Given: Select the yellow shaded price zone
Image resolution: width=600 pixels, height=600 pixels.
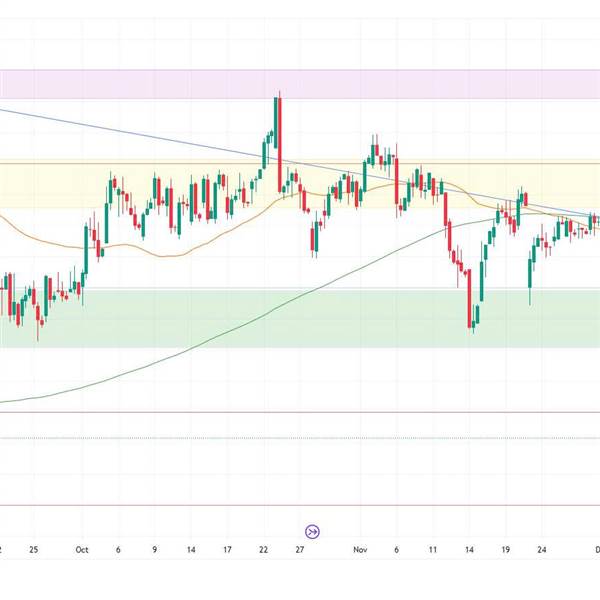Looking at the screenshot, I should pyautogui.click(x=300, y=186).
